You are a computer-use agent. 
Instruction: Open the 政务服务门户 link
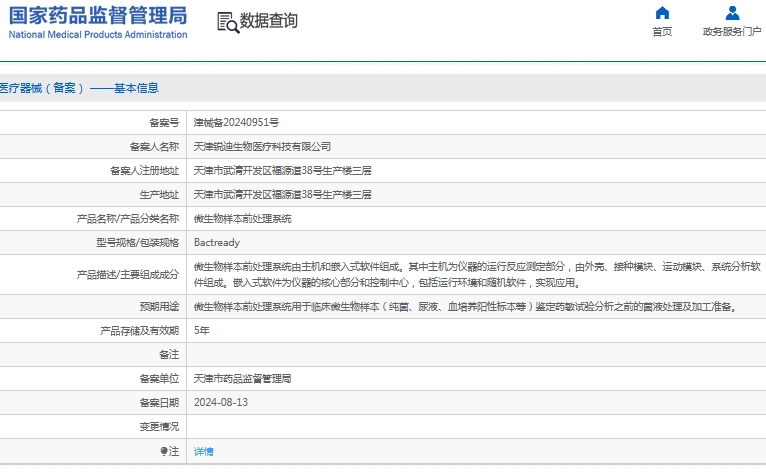(732, 32)
